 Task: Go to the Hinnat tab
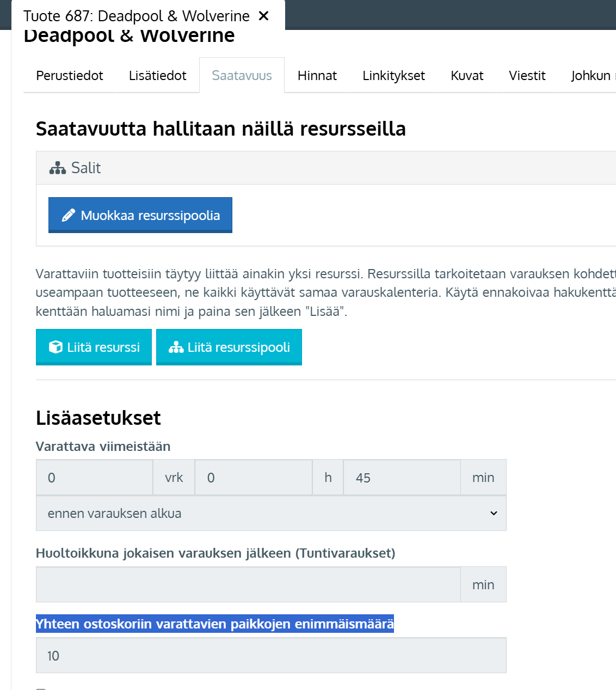(317, 76)
